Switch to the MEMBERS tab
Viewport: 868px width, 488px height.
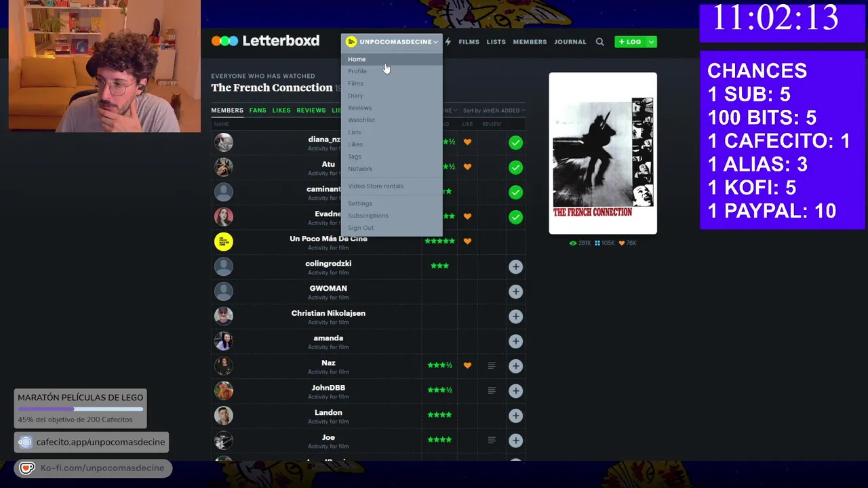click(227, 110)
